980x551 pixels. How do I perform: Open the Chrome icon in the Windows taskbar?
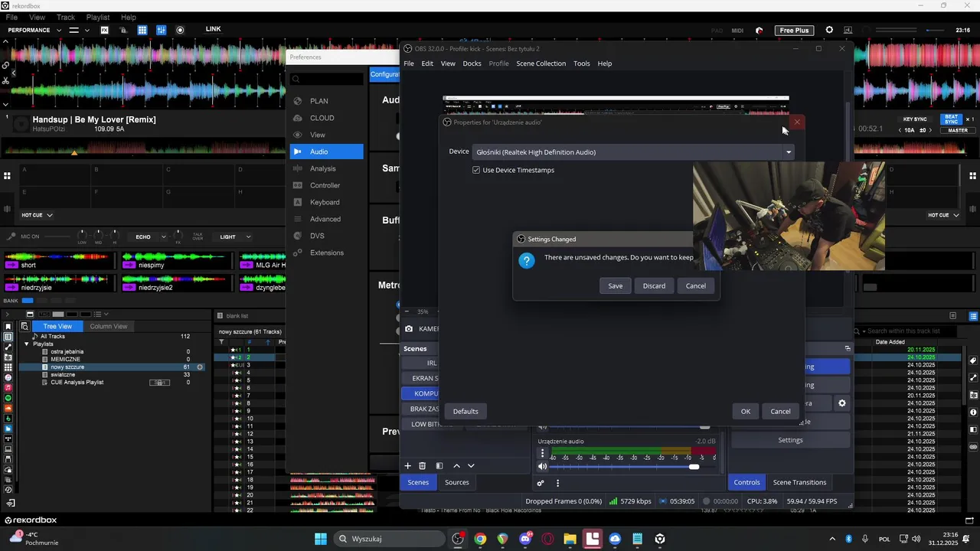pyautogui.click(x=480, y=539)
